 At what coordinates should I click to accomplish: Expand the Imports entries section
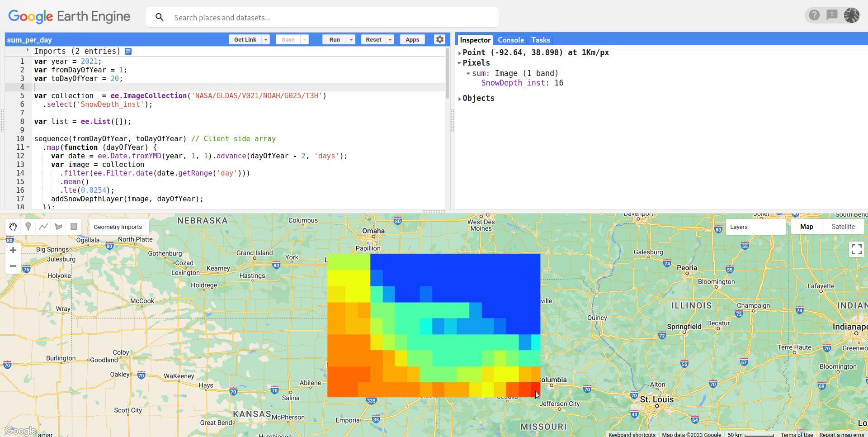28,51
